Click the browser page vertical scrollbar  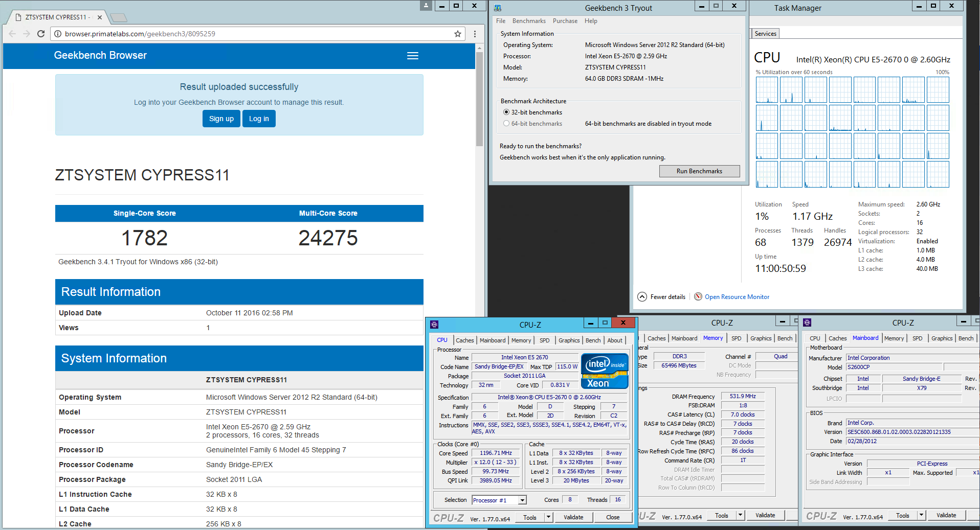click(479, 98)
